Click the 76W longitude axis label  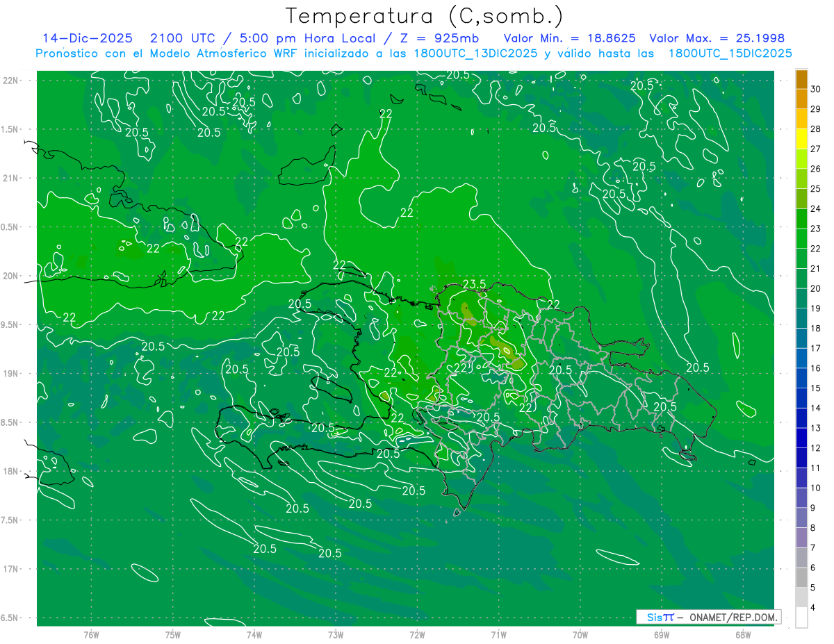[91, 635]
